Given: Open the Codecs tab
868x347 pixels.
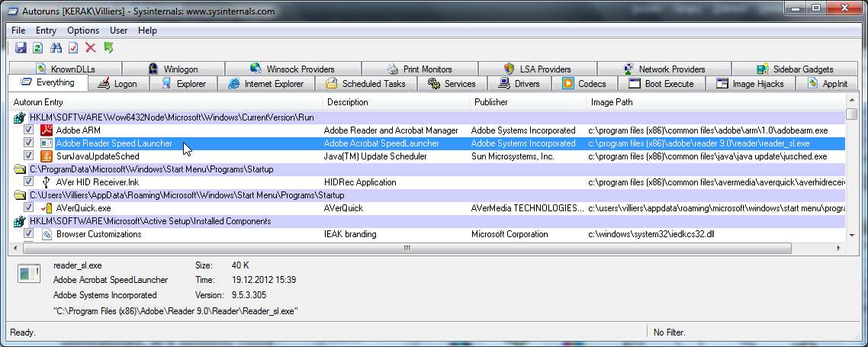Looking at the screenshot, I should 584,84.
